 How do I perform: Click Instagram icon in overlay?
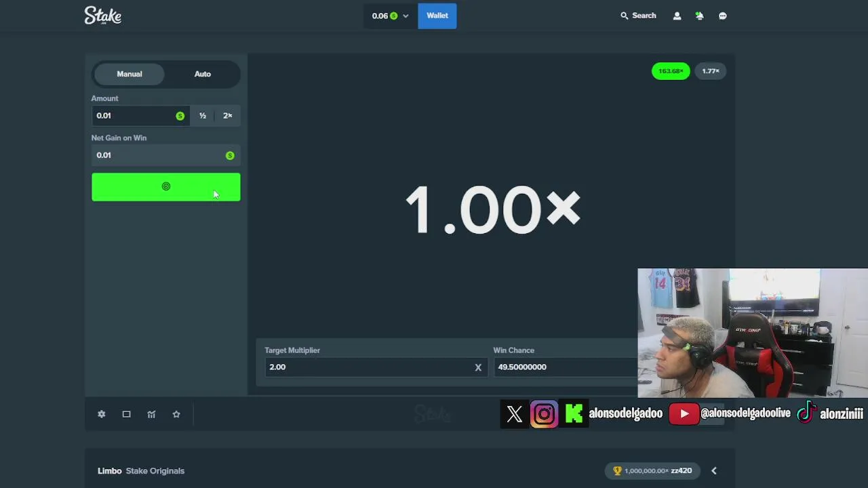[544, 414]
